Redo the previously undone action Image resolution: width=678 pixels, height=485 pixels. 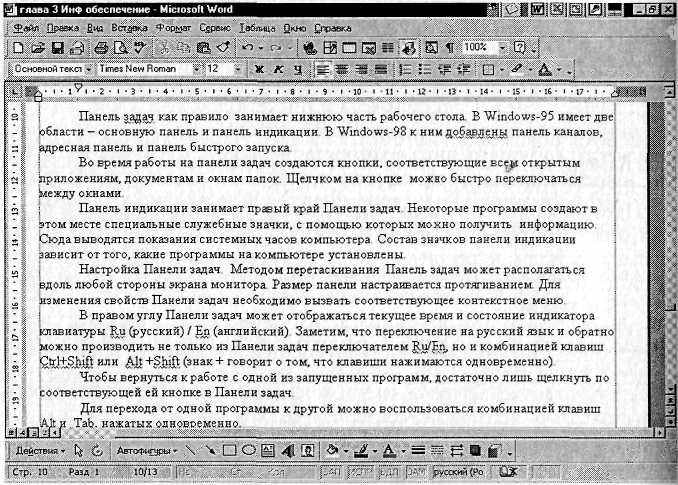276,48
